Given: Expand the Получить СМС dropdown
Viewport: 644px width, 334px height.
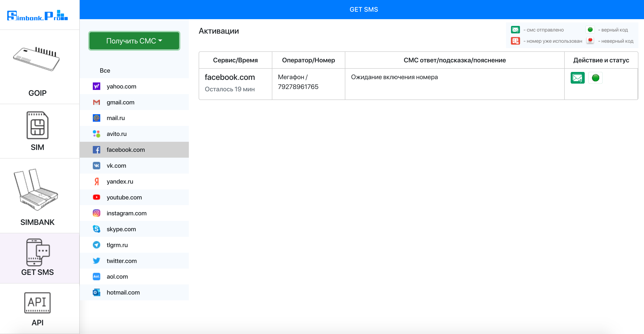Looking at the screenshot, I should [x=134, y=41].
